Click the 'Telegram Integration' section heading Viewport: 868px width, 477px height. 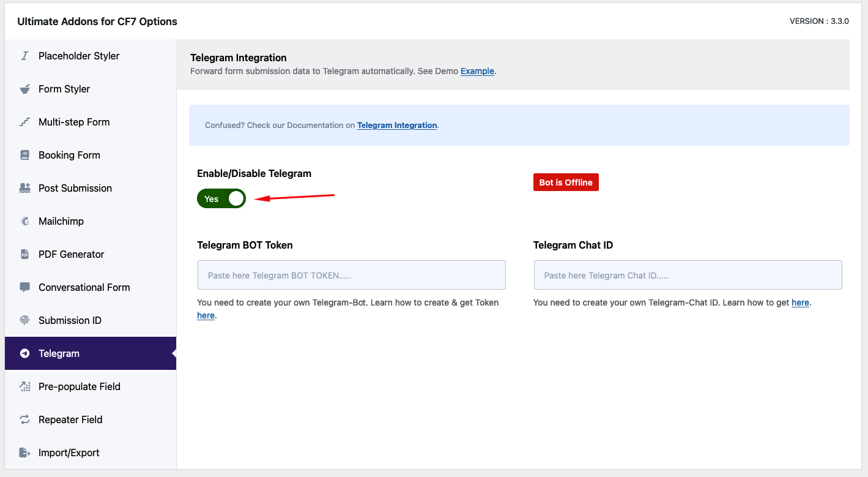point(239,58)
